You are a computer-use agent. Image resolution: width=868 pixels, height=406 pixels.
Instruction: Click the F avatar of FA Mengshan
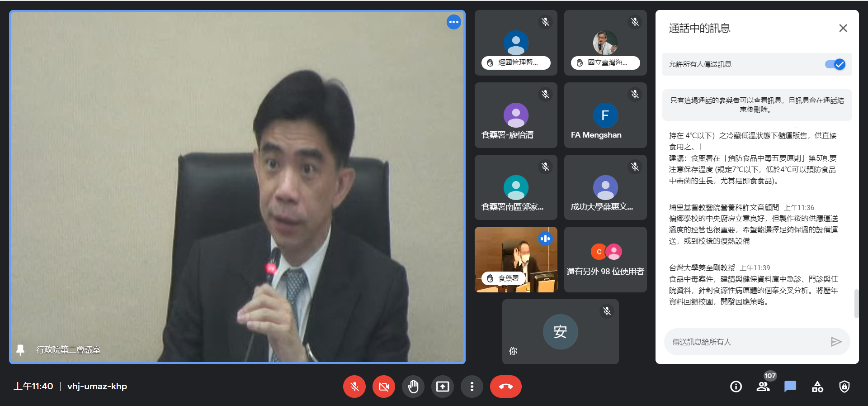605,115
